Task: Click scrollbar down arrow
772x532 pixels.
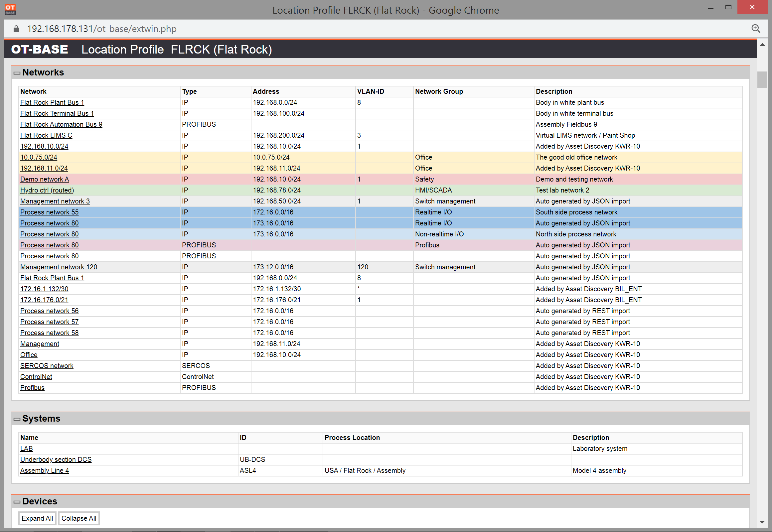Action: 762,522
